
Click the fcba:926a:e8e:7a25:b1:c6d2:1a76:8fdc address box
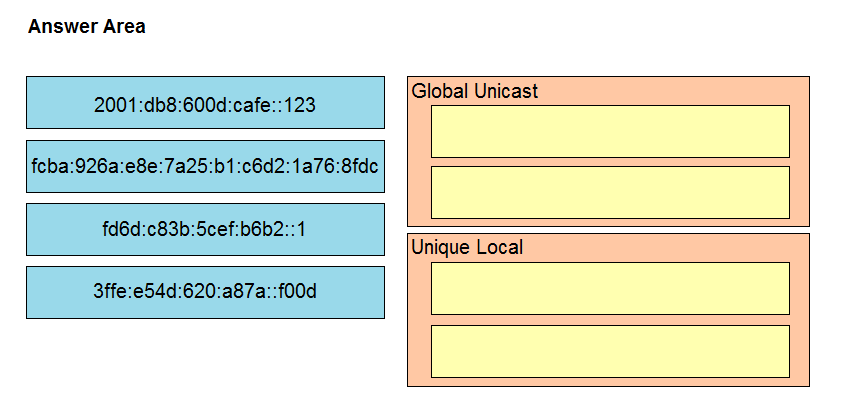pos(205,166)
